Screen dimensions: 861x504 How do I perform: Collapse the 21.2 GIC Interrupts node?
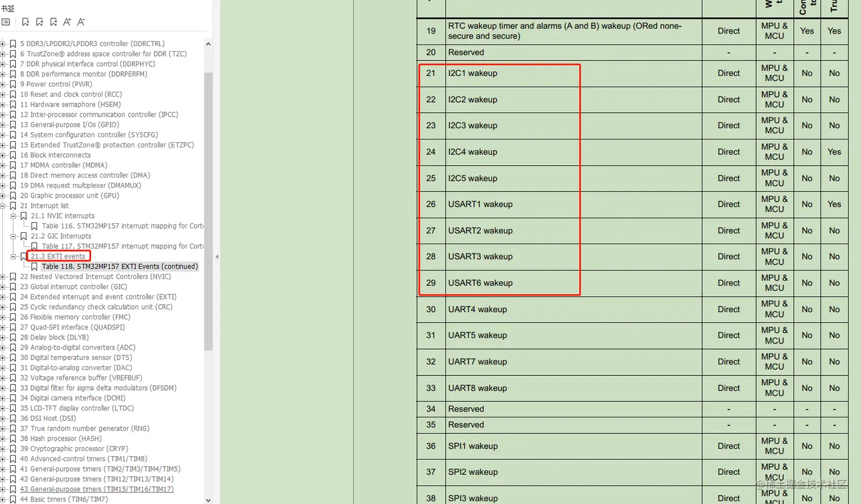pyautogui.click(x=13, y=236)
